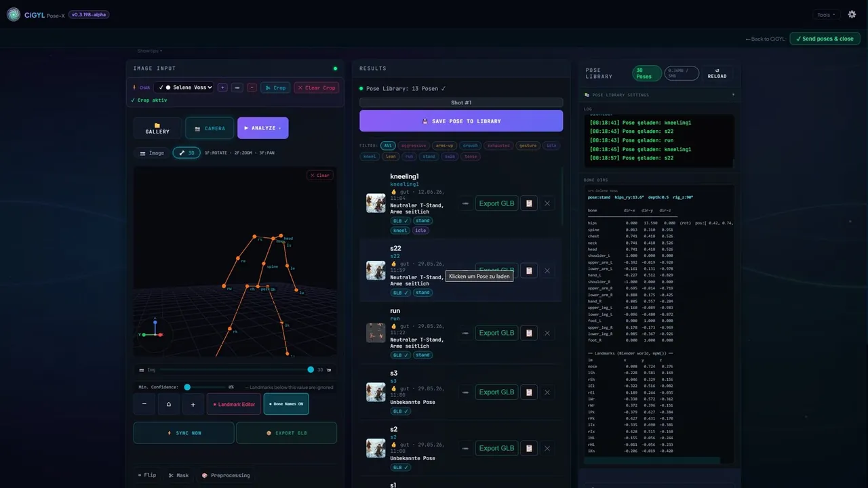Filter poses by arms-up tag
Screen dimensions: 868x488
tap(445, 146)
